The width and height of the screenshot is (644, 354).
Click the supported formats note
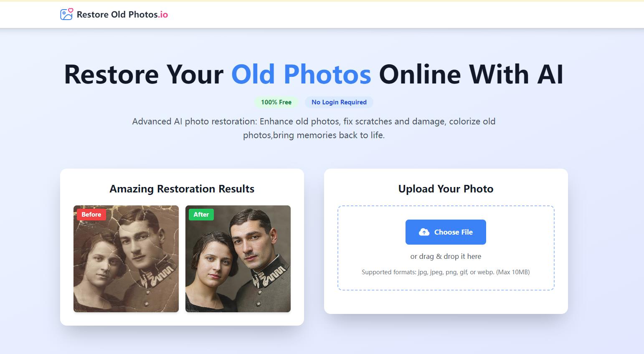pos(446,272)
